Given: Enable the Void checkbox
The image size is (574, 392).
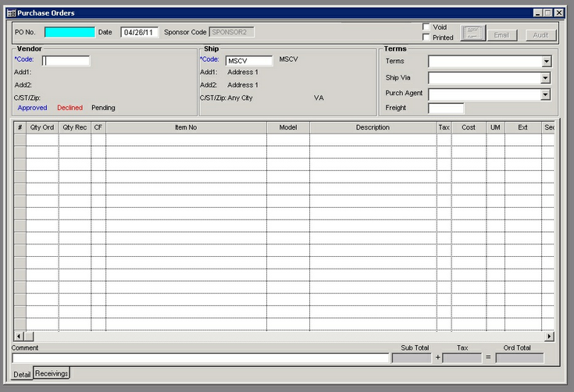Looking at the screenshot, I should [426, 27].
